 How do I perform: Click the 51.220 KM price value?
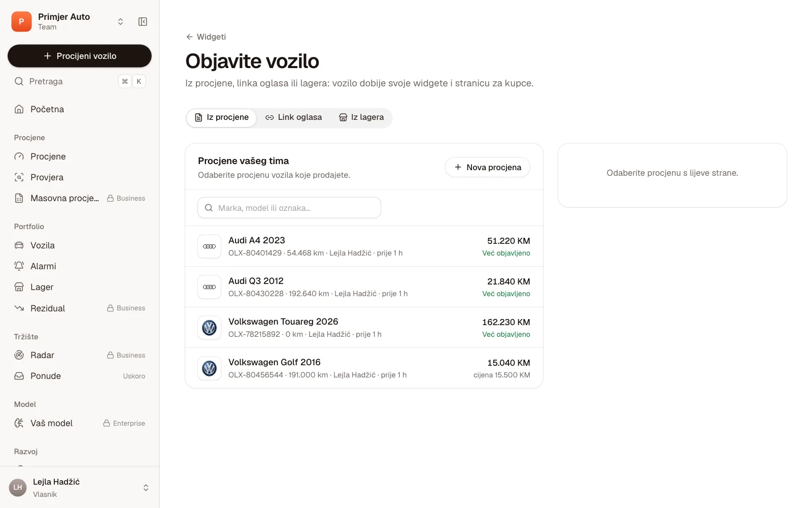pyautogui.click(x=509, y=241)
